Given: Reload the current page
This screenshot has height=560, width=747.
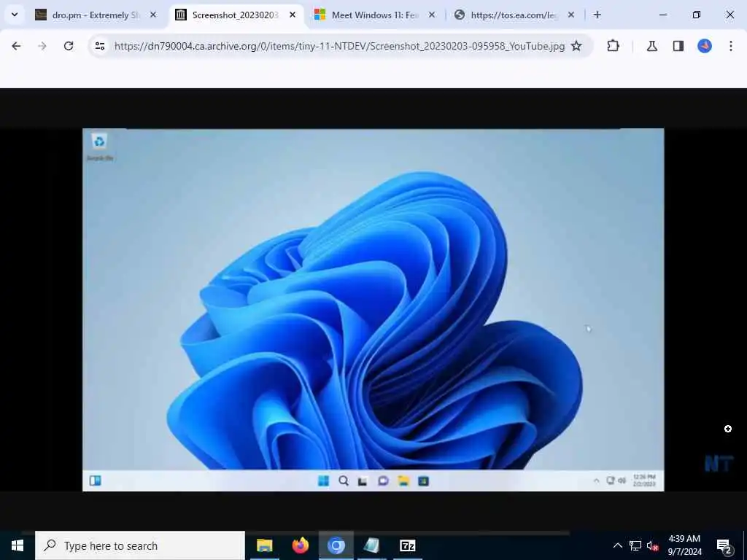Looking at the screenshot, I should point(69,46).
